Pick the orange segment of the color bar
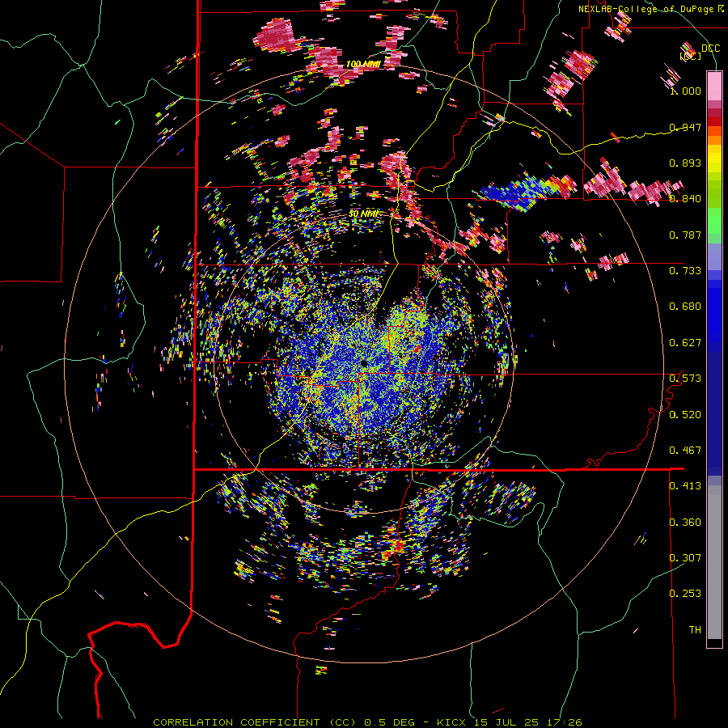This screenshot has width=728, height=728. (714, 140)
